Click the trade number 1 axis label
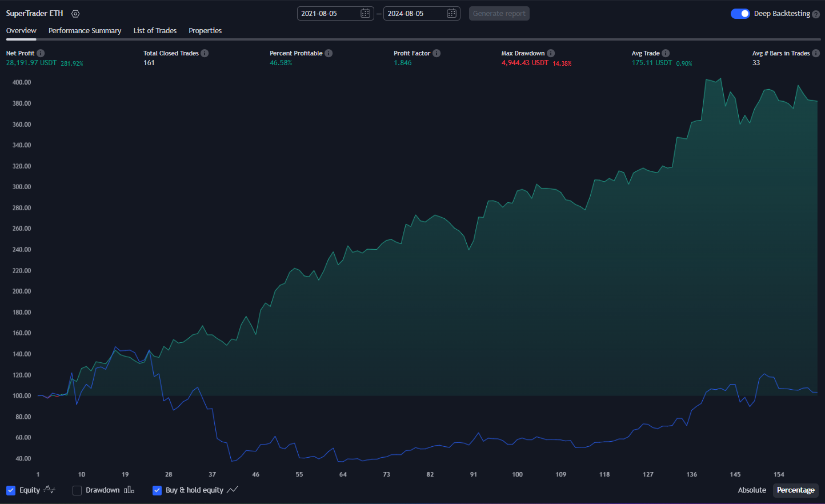 38,474
